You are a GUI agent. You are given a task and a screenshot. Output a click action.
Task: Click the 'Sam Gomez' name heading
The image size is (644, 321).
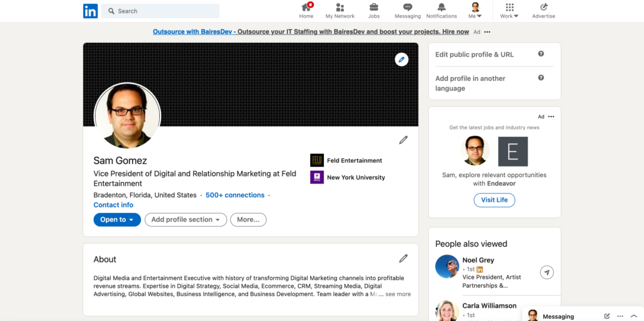[x=120, y=161]
